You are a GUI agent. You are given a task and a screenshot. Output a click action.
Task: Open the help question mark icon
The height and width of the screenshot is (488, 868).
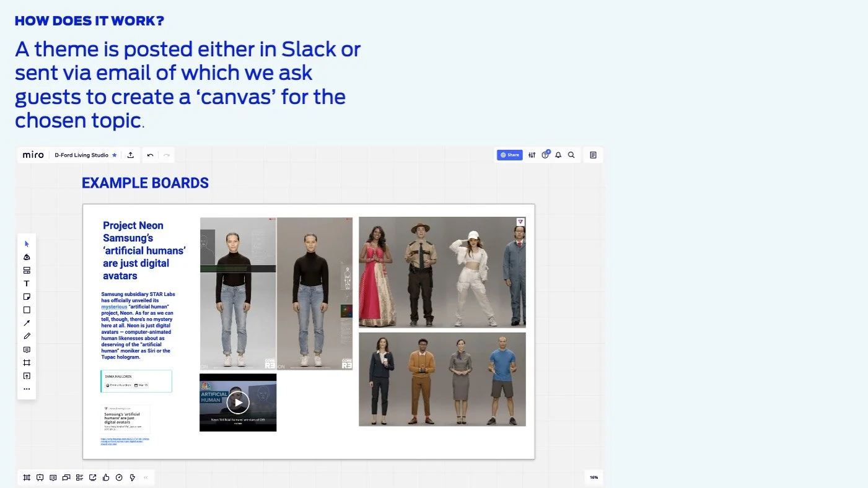[545, 155]
